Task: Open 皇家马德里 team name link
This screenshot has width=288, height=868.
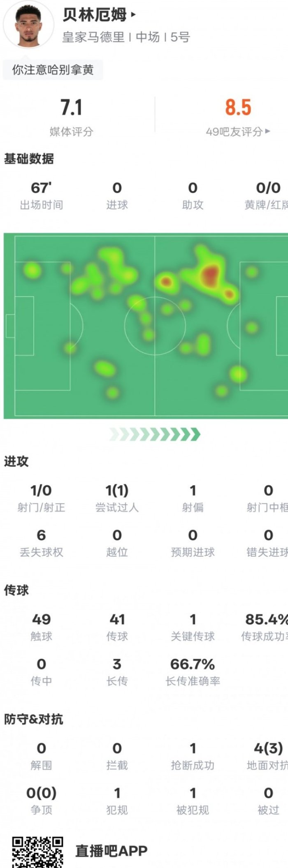Action: click(93, 37)
